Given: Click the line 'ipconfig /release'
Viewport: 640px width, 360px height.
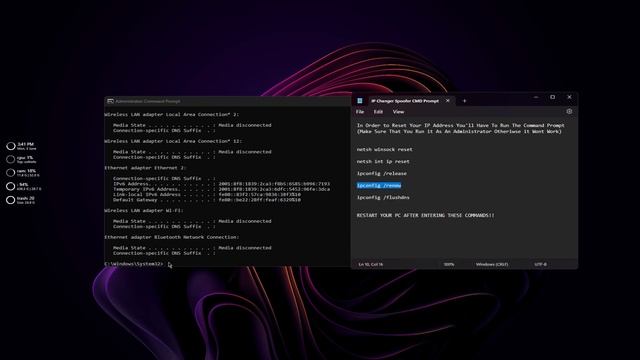Looking at the screenshot, I should pyautogui.click(x=382, y=173).
